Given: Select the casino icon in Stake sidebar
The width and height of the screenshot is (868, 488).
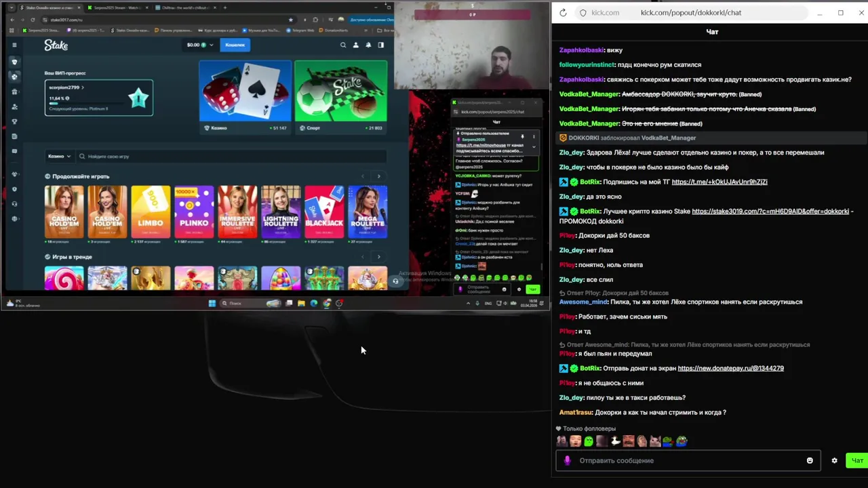Looking at the screenshot, I should 14,62.
